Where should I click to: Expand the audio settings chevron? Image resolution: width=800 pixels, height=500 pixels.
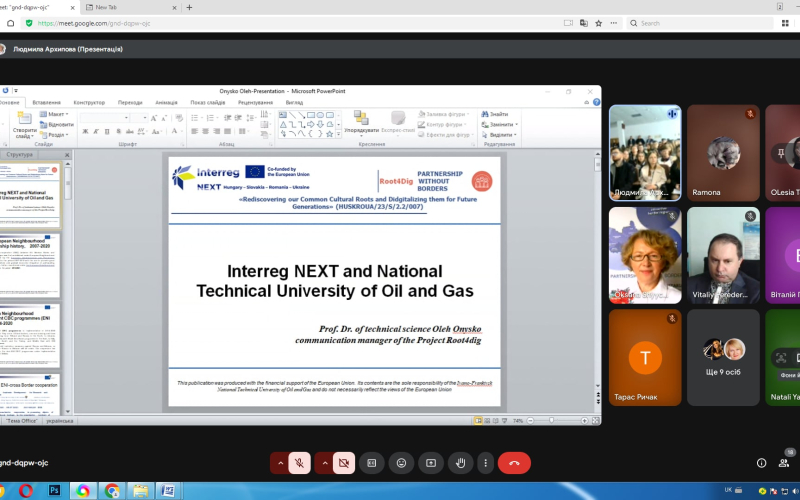pos(280,463)
